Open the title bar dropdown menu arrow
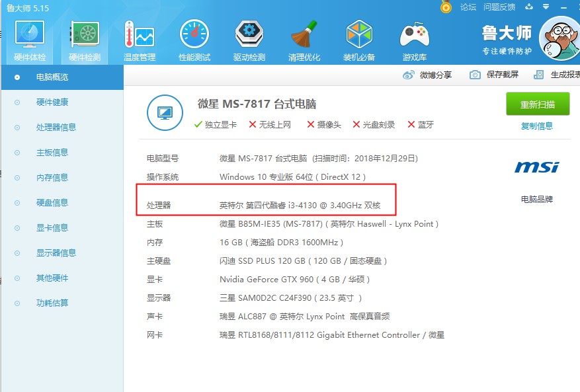 (546, 7)
